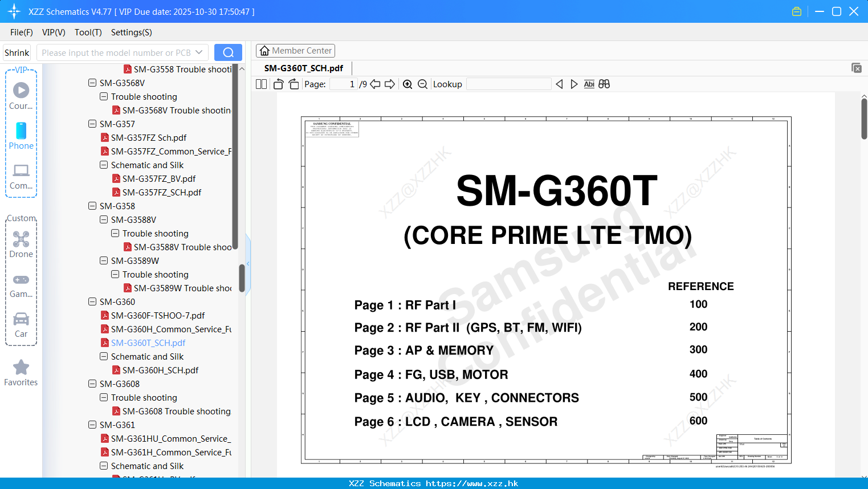Click the binoculars search icon
Viewport: 868px width, 489px height.
[604, 84]
